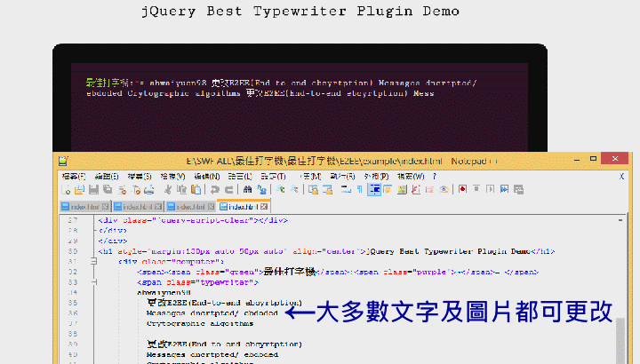This screenshot has width=640, height=364.
Task: Click 'ahwaiyuen98' text on line 34
Action: [164, 293]
